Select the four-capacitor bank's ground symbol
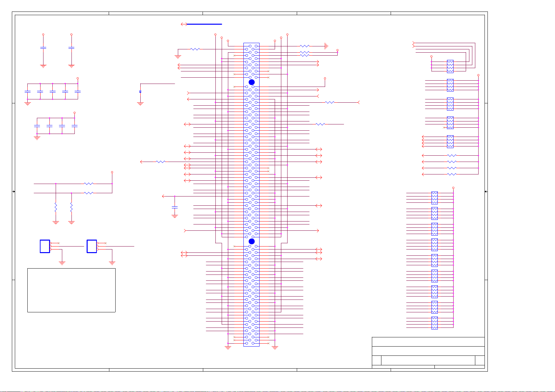 (37, 138)
